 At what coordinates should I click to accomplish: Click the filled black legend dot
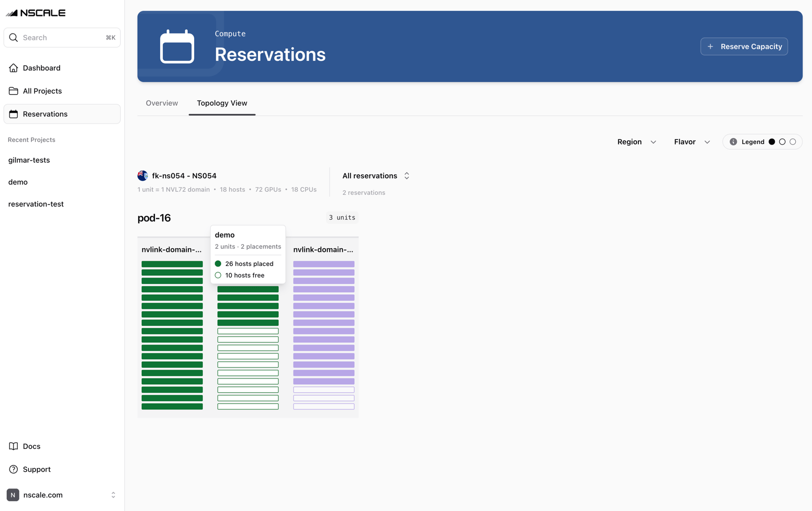coord(772,142)
